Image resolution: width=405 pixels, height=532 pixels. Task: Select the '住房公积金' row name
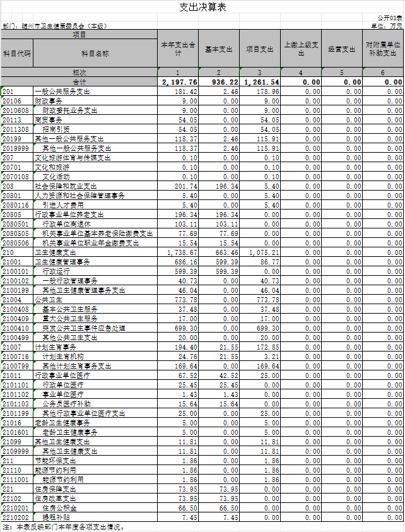point(59,507)
